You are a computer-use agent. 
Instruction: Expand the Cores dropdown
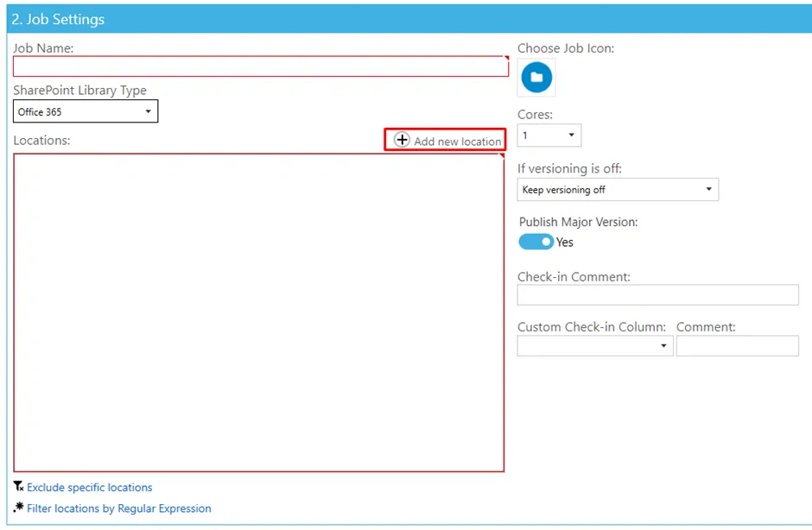click(549, 136)
